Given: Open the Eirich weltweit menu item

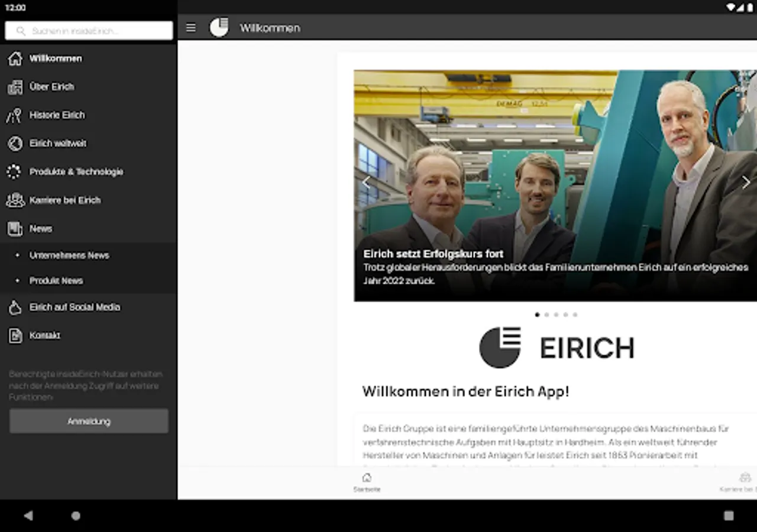Looking at the screenshot, I should click(x=89, y=144).
